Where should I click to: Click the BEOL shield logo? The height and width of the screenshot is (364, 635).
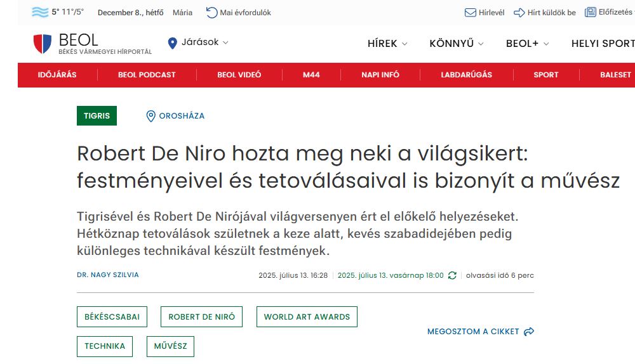click(42, 44)
